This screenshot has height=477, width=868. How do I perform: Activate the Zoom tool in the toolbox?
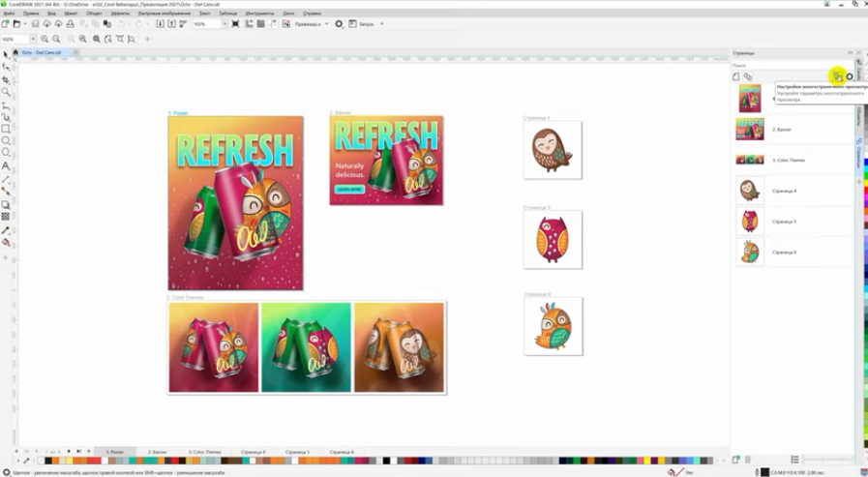pyautogui.click(x=6, y=92)
